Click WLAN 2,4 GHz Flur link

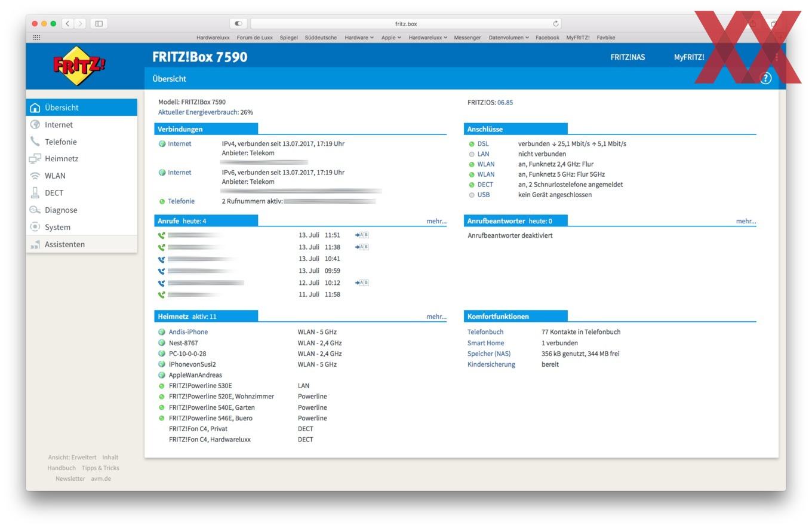pyautogui.click(x=486, y=164)
